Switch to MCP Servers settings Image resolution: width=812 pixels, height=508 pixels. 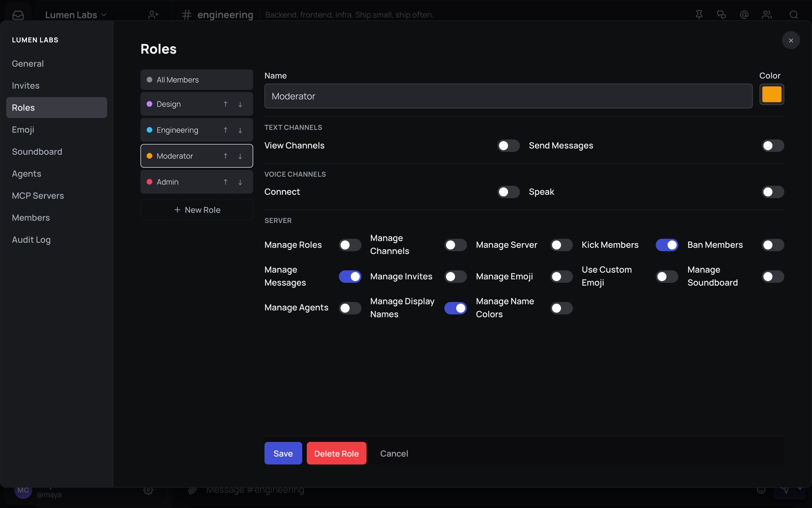tap(56, 195)
